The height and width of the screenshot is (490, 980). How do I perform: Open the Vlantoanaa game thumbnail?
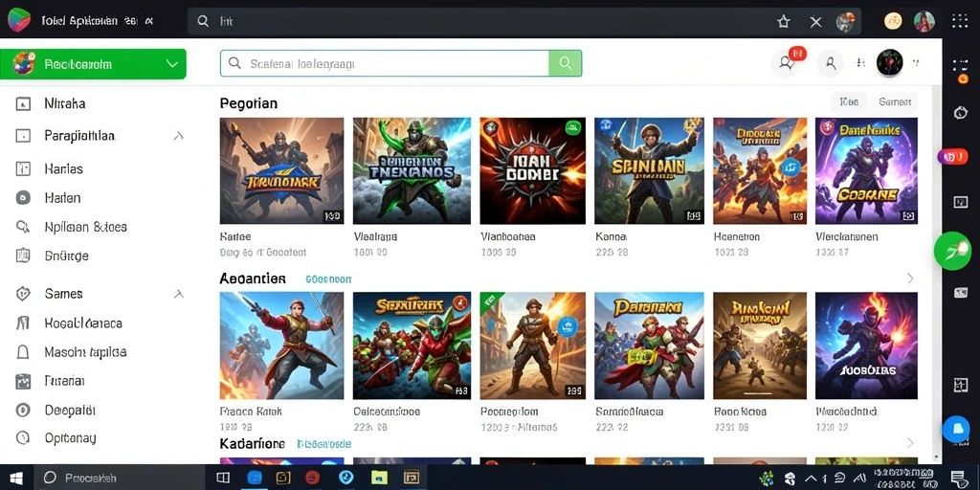(532, 170)
